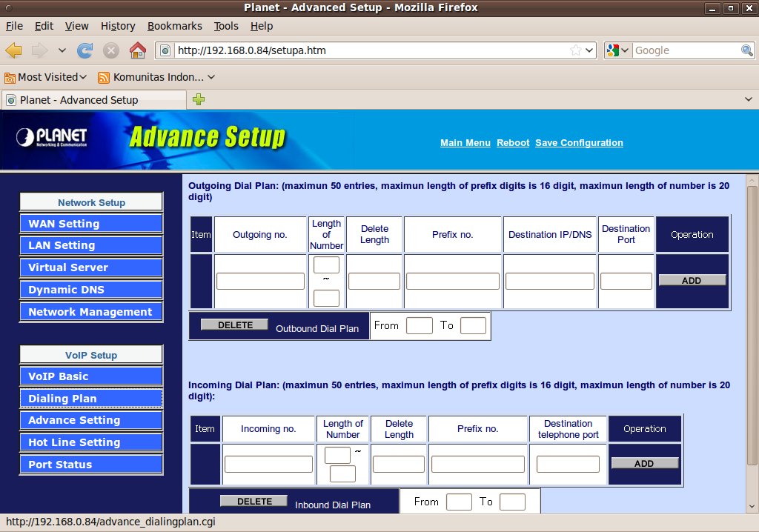This screenshot has width=759, height=532.
Task: Click the stop loading icon
Action: (x=111, y=50)
